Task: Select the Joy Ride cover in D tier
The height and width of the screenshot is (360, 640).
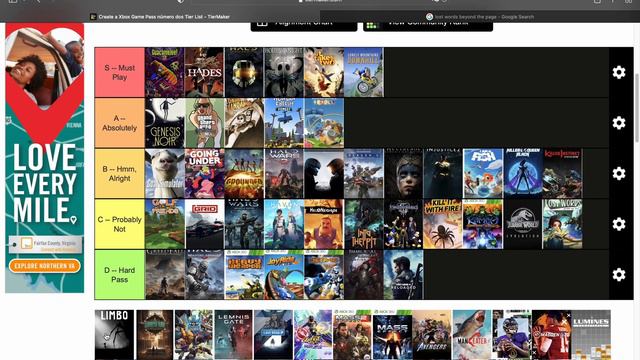Action: 284,275
